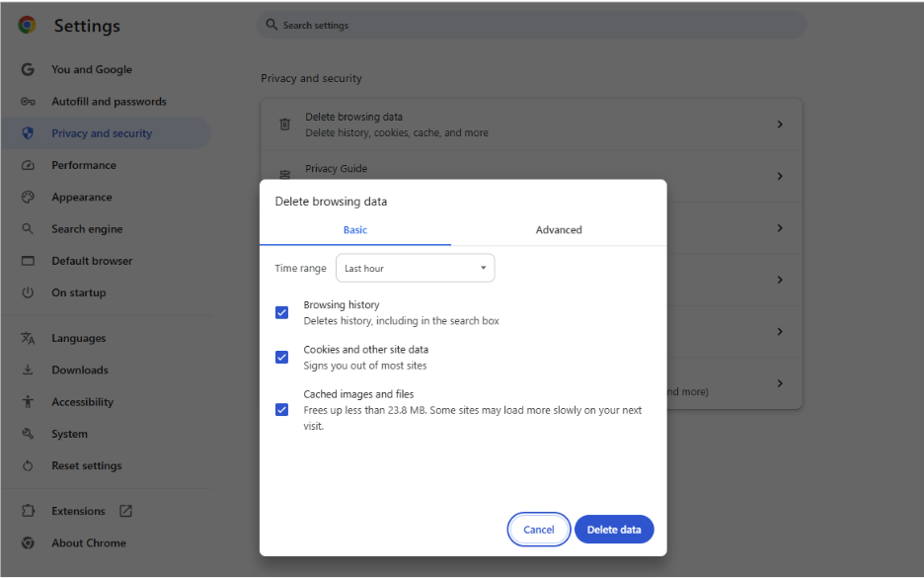Viewport: 924px width, 578px height.
Task: Go to Appearance settings
Action: pyautogui.click(x=81, y=197)
